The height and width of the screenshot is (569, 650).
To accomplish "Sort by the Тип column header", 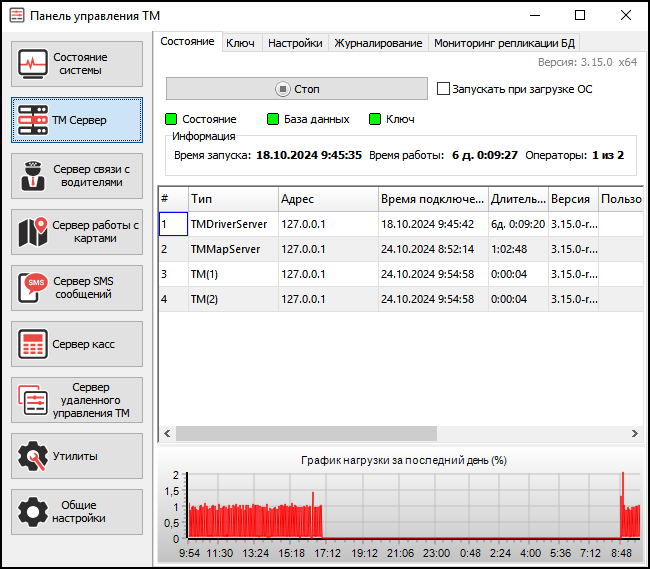I will [x=233, y=199].
